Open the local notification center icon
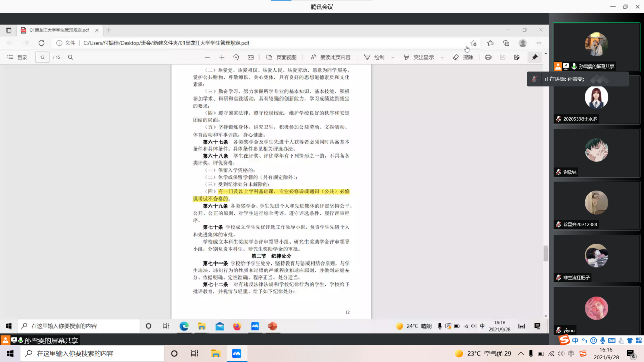 click(x=632, y=354)
